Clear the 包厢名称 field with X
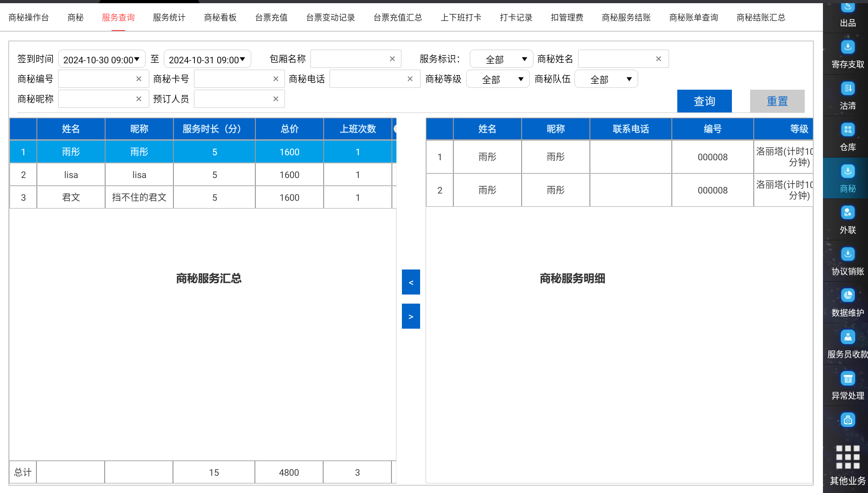868x493 pixels. tap(392, 59)
